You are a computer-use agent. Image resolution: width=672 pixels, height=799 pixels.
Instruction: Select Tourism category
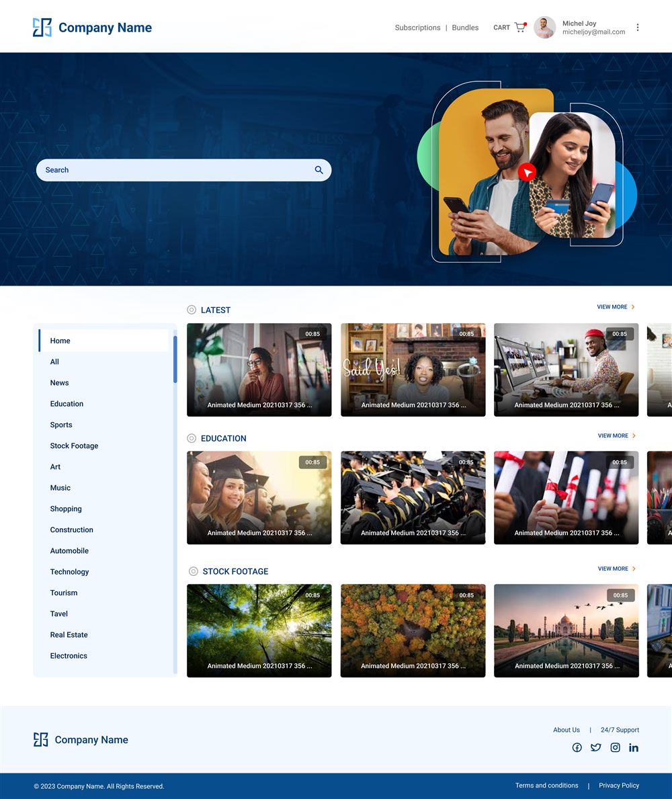tap(64, 593)
